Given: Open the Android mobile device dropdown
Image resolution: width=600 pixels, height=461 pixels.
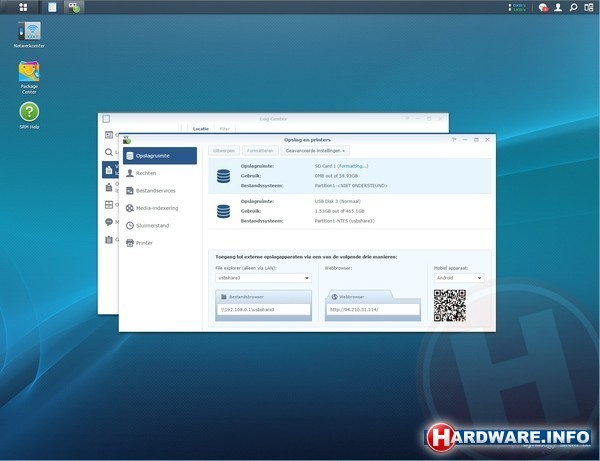Looking at the screenshot, I should point(459,278).
